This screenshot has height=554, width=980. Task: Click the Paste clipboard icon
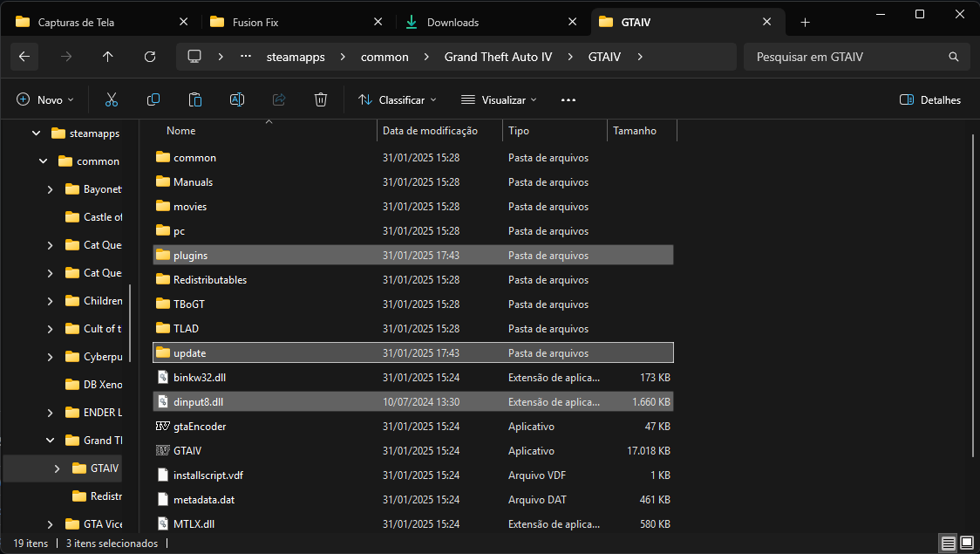[x=195, y=100]
